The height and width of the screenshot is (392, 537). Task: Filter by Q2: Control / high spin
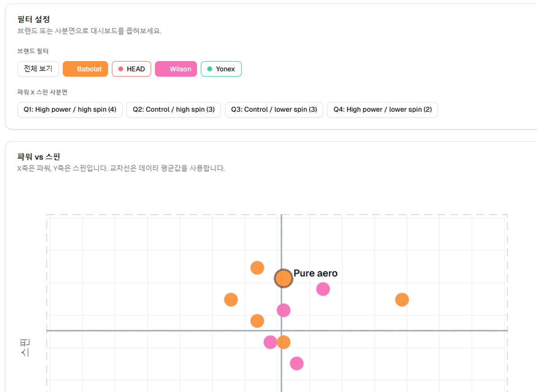point(174,110)
